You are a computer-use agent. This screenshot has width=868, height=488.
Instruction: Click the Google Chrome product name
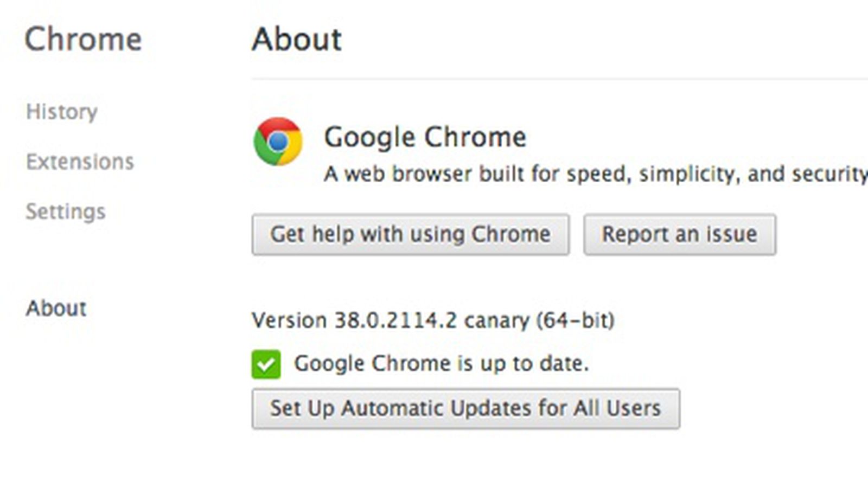pos(425,137)
